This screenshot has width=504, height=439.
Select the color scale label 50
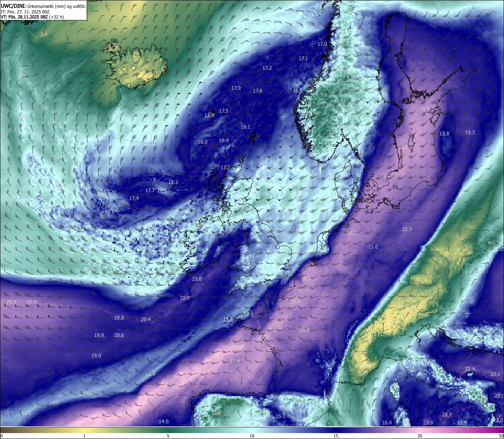(500, 436)
